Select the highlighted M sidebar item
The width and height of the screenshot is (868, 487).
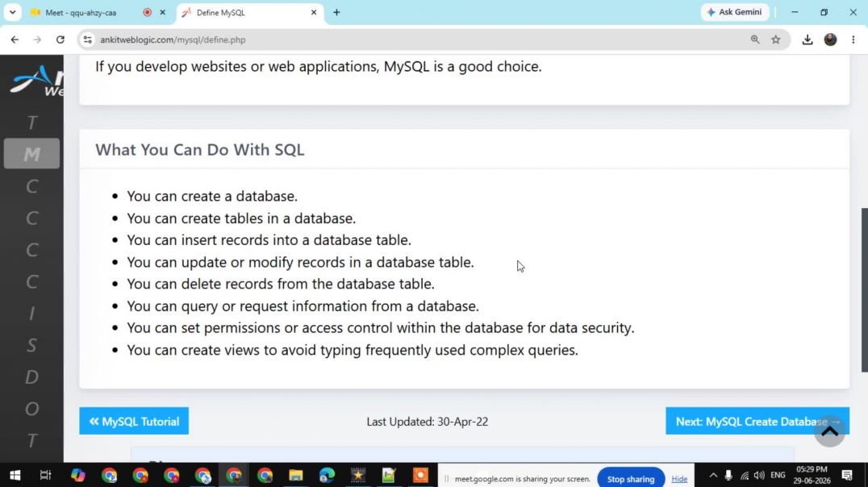[31, 154]
